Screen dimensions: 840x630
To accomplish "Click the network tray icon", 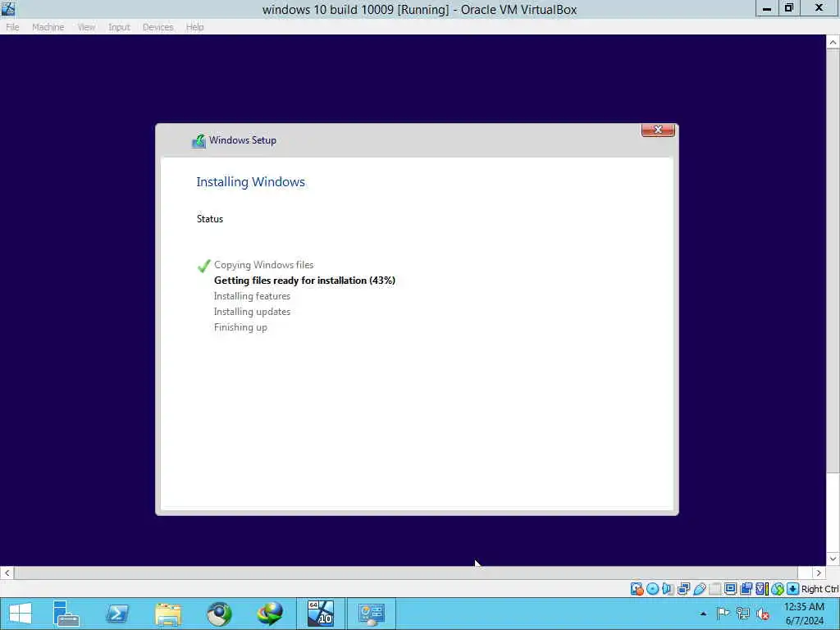I will pos(742,614).
